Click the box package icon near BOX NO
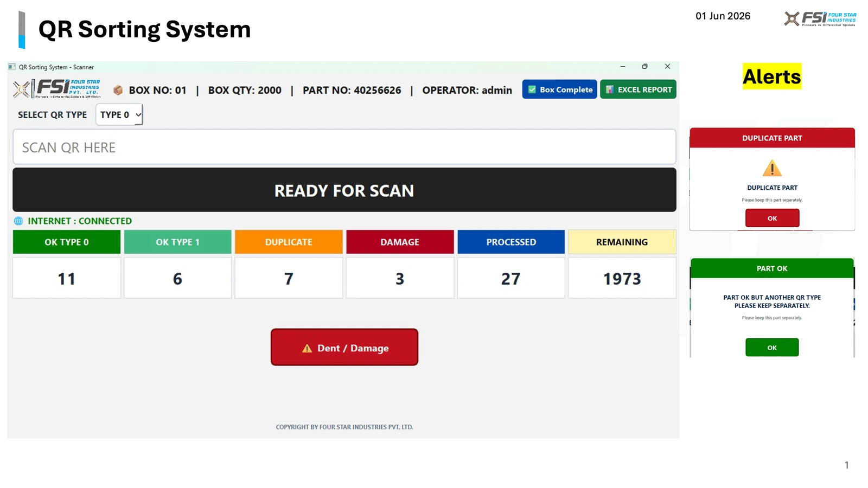Image resolution: width=868 pixels, height=488 pixels. [118, 90]
